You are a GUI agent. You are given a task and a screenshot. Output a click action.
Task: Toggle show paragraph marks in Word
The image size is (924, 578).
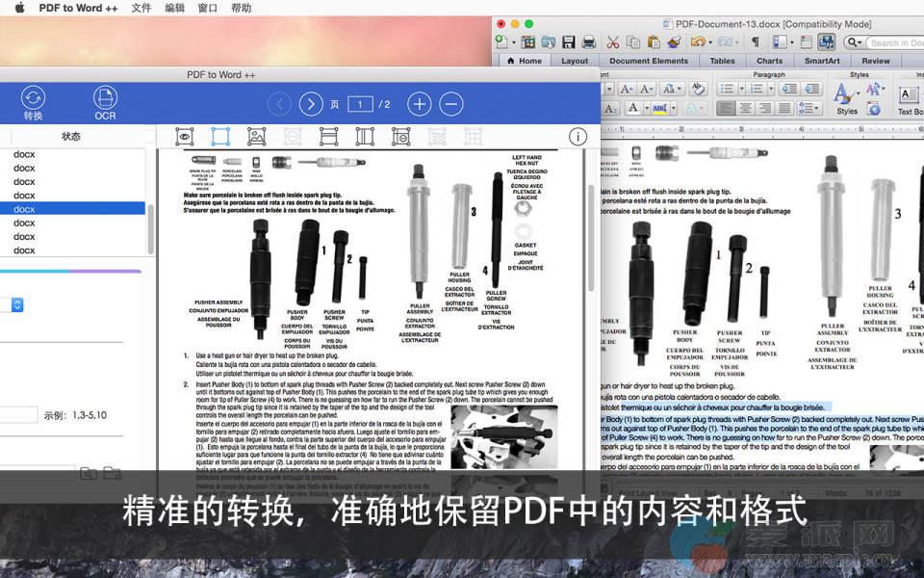point(756,42)
